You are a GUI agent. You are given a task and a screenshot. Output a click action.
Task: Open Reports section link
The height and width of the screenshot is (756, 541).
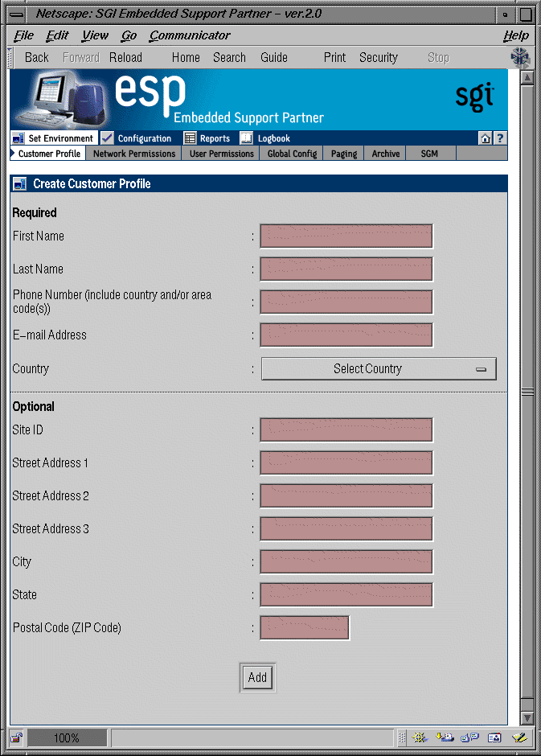pos(215,138)
